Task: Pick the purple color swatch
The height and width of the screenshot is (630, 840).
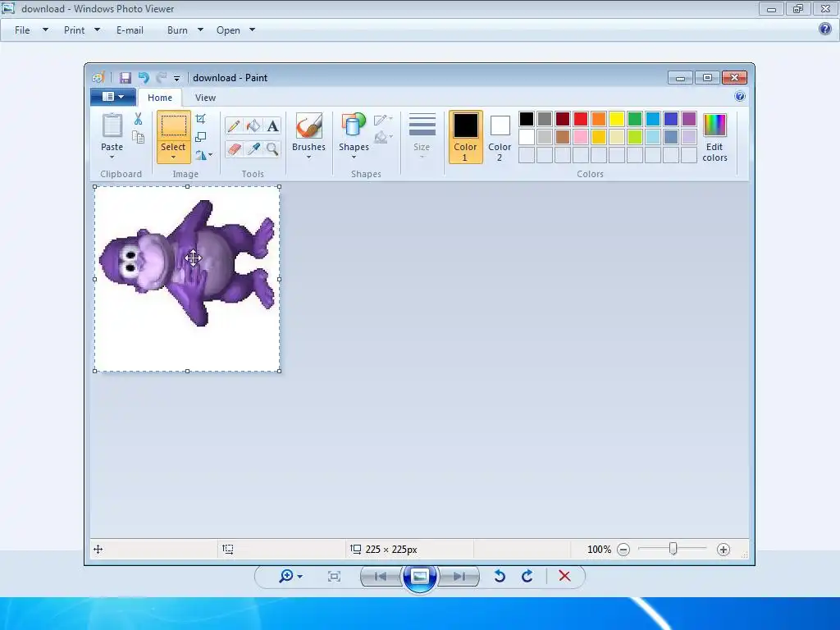Action: 689,119
